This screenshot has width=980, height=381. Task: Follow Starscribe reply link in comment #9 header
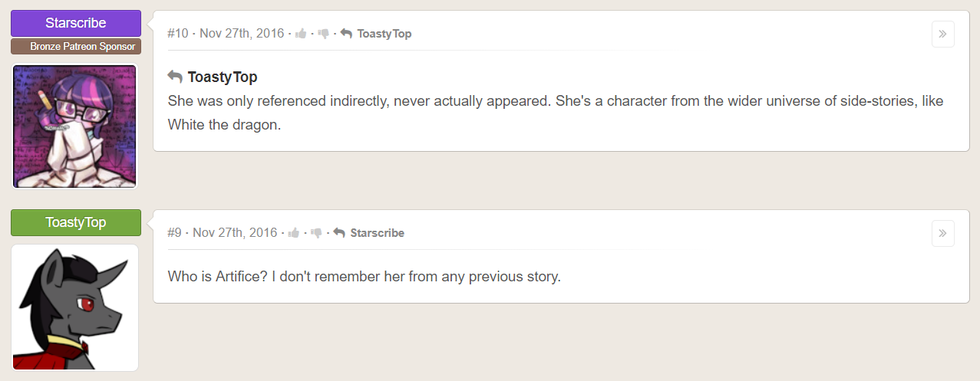pyautogui.click(x=377, y=233)
